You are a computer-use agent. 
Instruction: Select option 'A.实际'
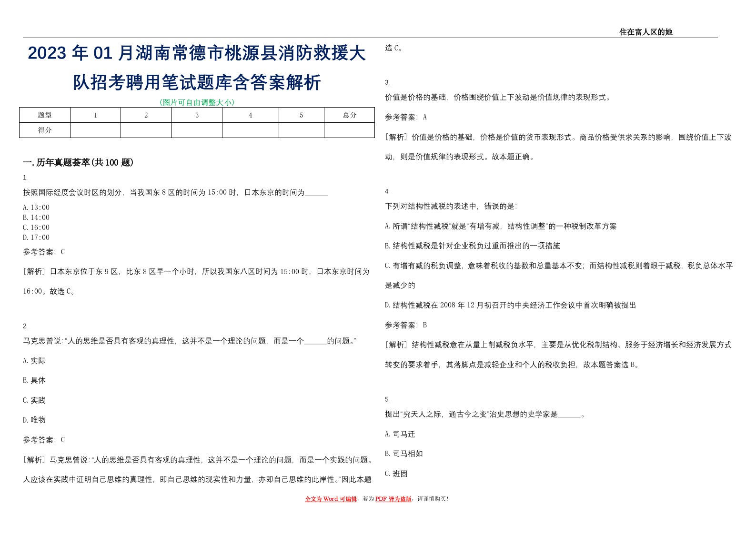pyautogui.click(x=34, y=361)
